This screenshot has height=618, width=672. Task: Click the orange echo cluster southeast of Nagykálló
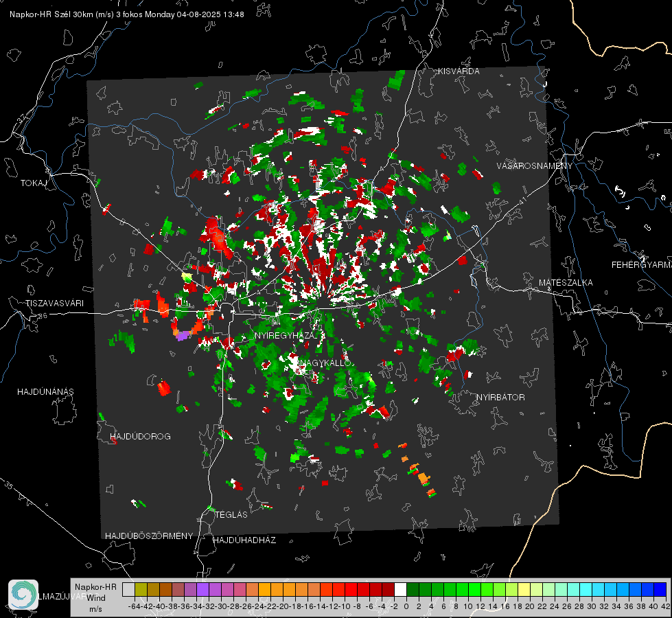(x=423, y=477)
